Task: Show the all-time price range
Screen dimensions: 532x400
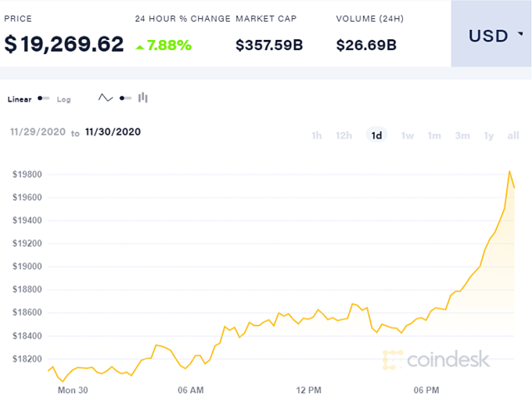Action: (x=513, y=135)
